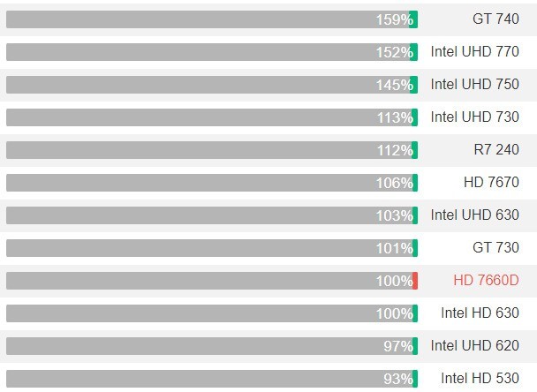The width and height of the screenshot is (537, 392).
Task: Open the Intel UHD 770 link
Action: click(x=474, y=52)
